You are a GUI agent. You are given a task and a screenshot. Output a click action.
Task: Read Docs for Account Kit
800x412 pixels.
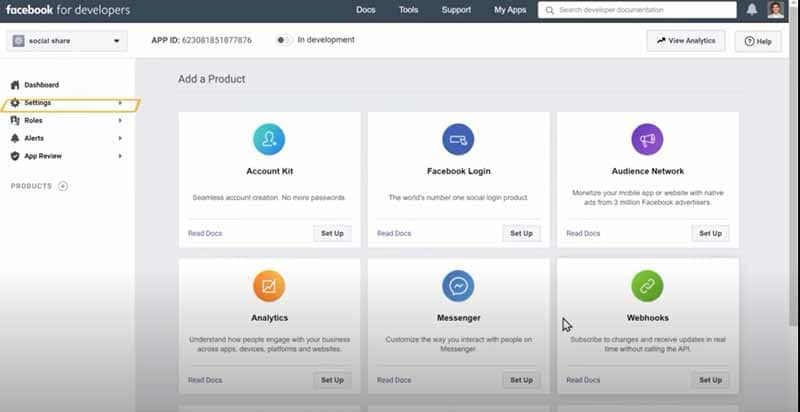(205, 234)
